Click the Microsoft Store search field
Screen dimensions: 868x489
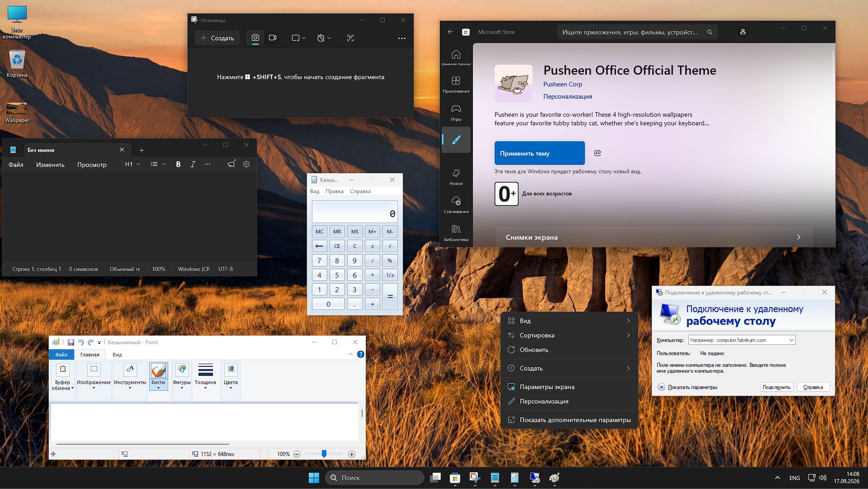pyautogui.click(x=637, y=32)
